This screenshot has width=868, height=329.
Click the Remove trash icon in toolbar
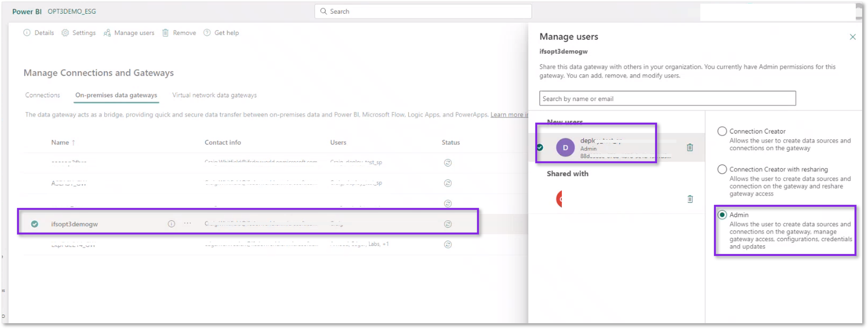click(166, 33)
